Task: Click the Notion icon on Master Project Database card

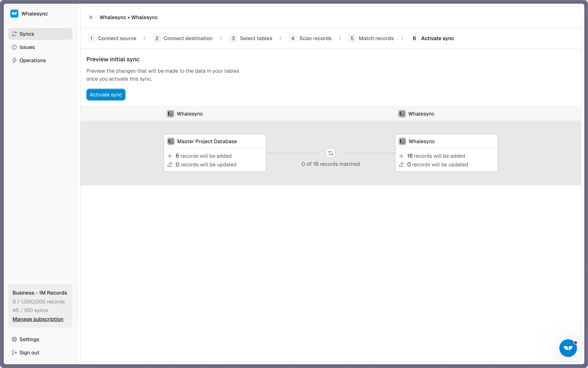Action: pos(171,141)
